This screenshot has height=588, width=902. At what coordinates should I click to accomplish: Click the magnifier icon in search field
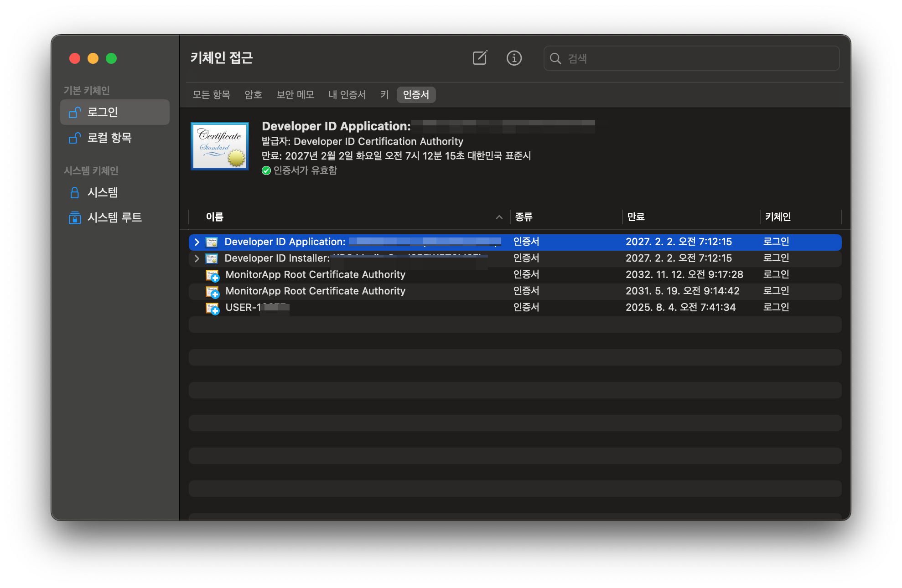pyautogui.click(x=555, y=58)
